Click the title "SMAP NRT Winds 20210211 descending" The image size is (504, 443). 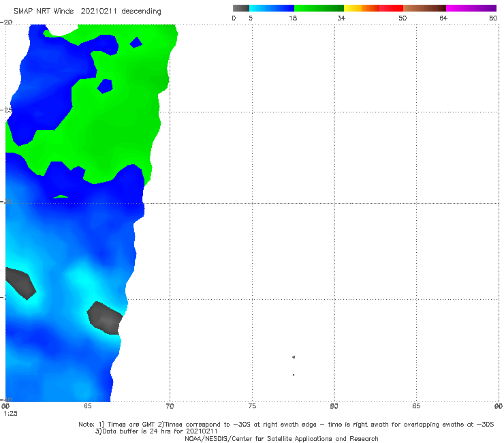pos(87,12)
